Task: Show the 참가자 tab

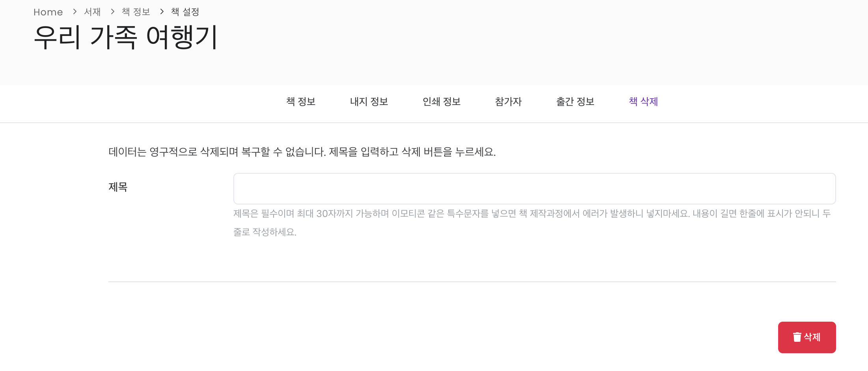Action: tap(508, 101)
